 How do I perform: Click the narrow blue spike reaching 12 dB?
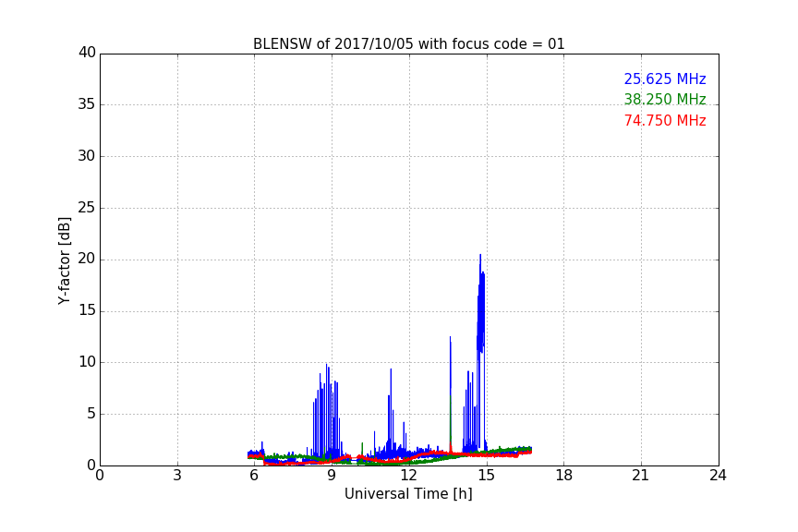click(x=451, y=392)
